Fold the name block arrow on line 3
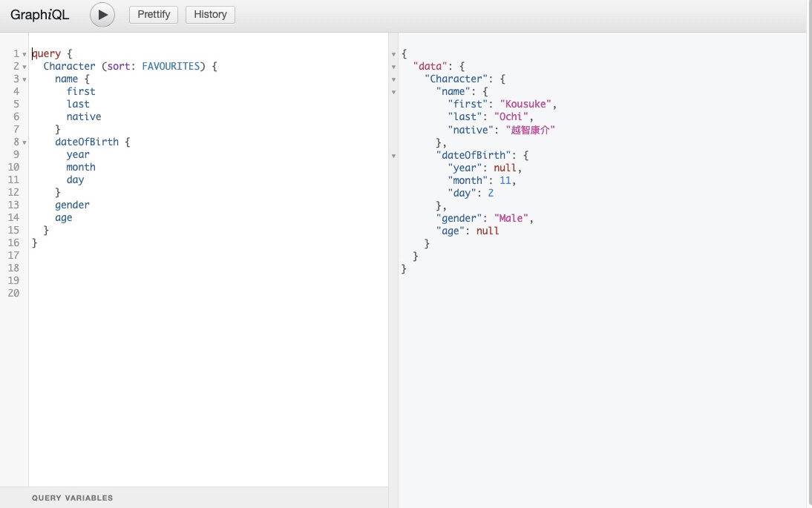 pyautogui.click(x=24, y=79)
